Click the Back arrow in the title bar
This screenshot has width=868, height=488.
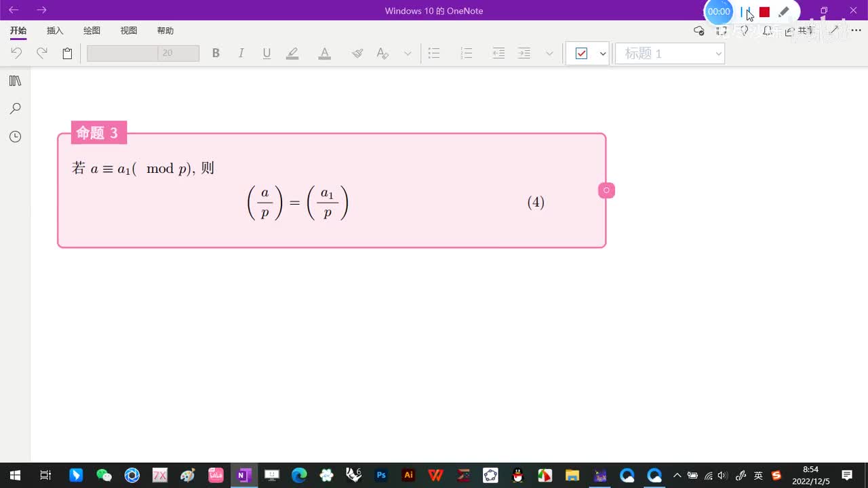(x=14, y=10)
